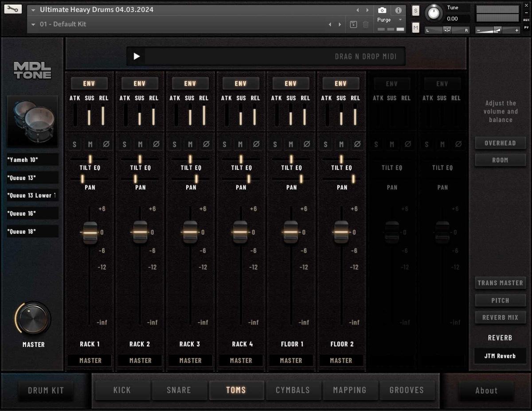This screenshot has height=411, width=532.
Task: Open the Purge dropdown menu
Action: pos(390,20)
